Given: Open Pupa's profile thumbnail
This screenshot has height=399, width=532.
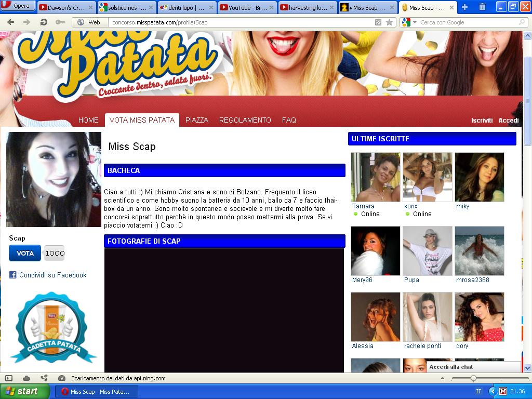Looking at the screenshot, I should point(428,251).
